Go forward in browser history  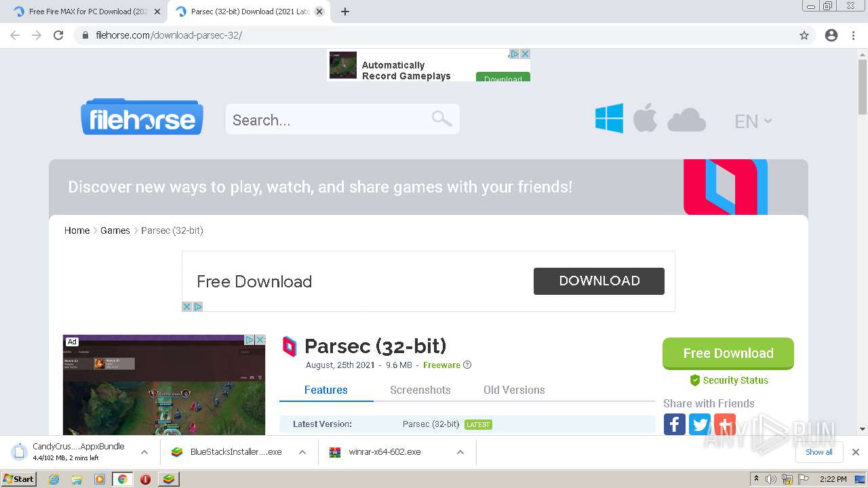pos(37,35)
